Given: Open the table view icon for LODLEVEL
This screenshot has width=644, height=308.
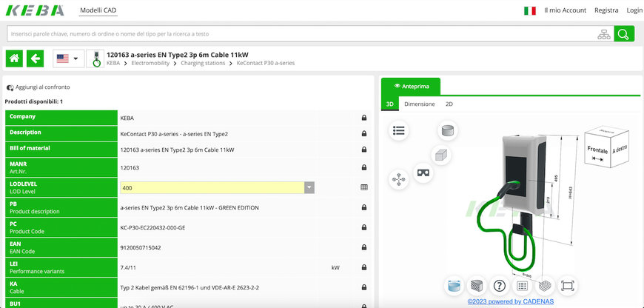Looking at the screenshot, I should 364,187.
